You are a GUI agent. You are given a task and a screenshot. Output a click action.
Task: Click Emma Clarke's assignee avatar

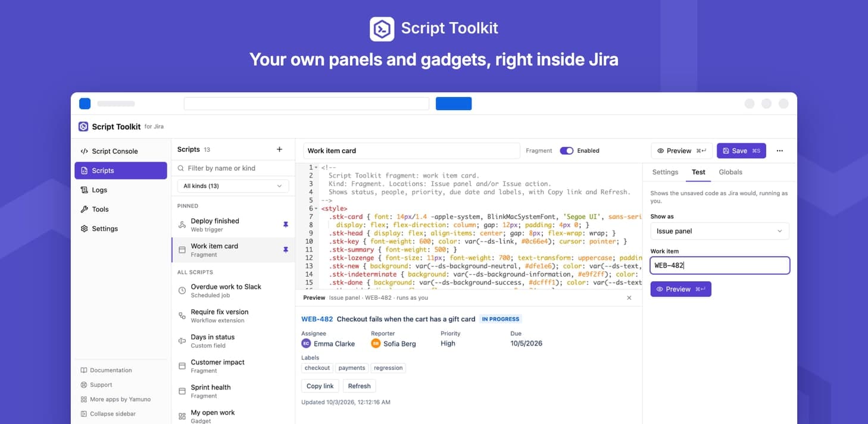click(x=306, y=343)
